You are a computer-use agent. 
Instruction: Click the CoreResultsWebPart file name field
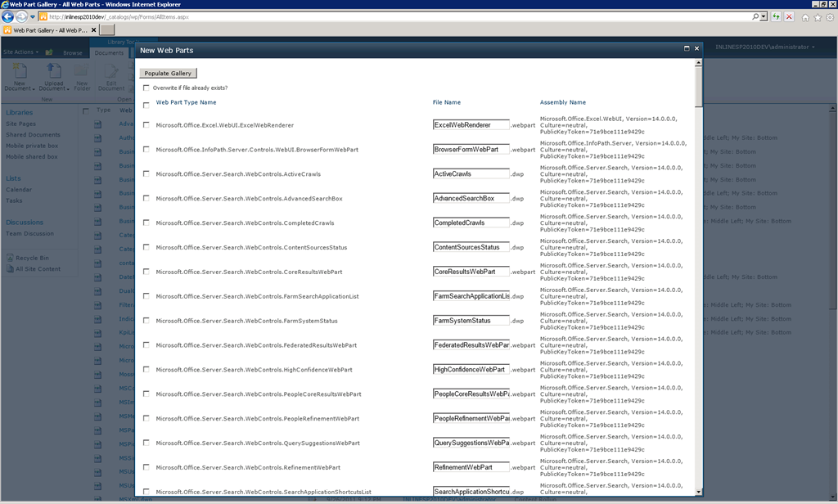click(x=471, y=272)
